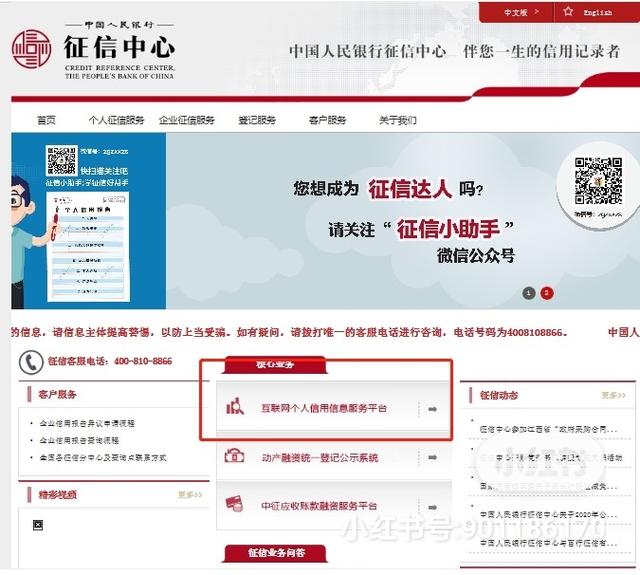Image resolution: width=640 pixels, height=575 pixels.
Task: Click the phone icon beside 征信客服电话
Action: [31, 362]
